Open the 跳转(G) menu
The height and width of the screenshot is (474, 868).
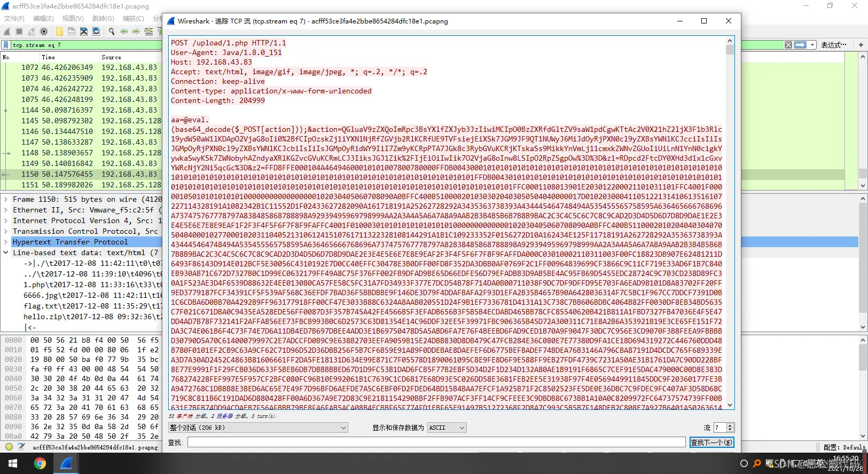[x=103, y=19]
